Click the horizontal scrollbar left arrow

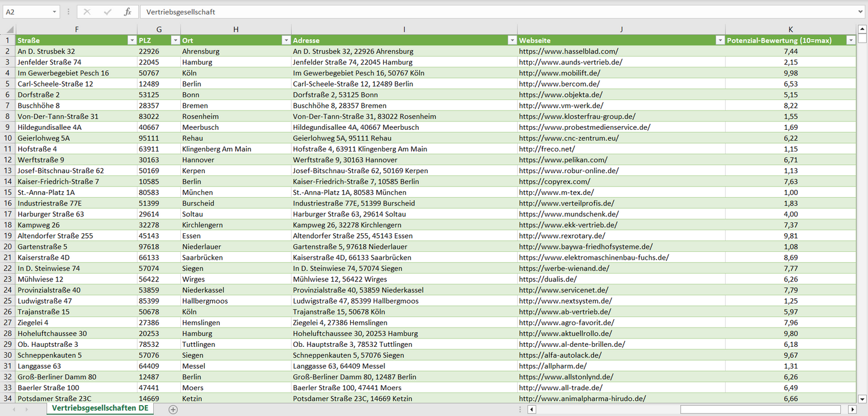click(x=532, y=409)
